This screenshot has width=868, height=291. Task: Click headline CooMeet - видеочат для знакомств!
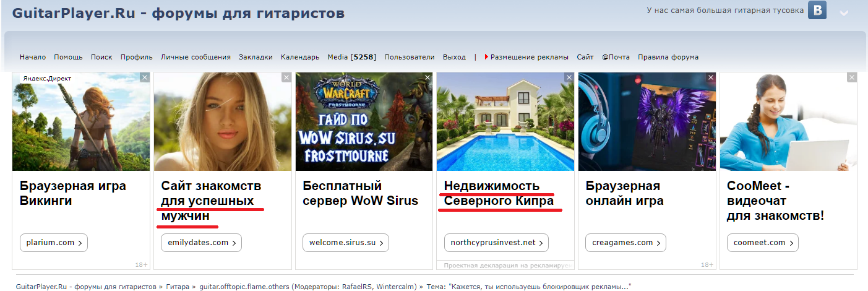(x=776, y=201)
